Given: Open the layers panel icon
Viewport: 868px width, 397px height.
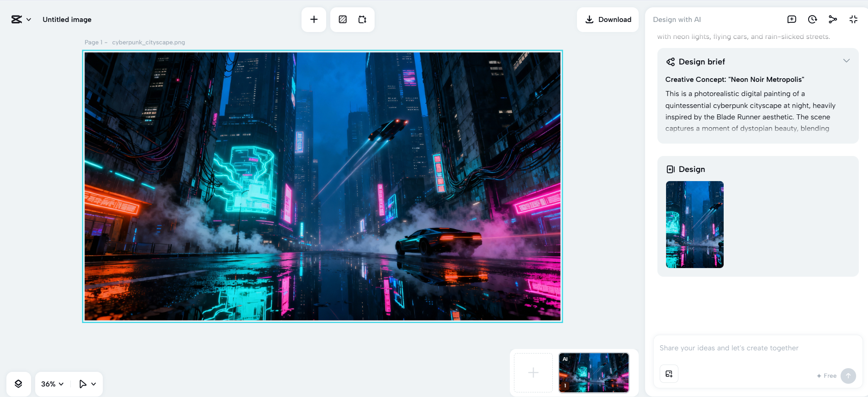Looking at the screenshot, I should tap(18, 384).
